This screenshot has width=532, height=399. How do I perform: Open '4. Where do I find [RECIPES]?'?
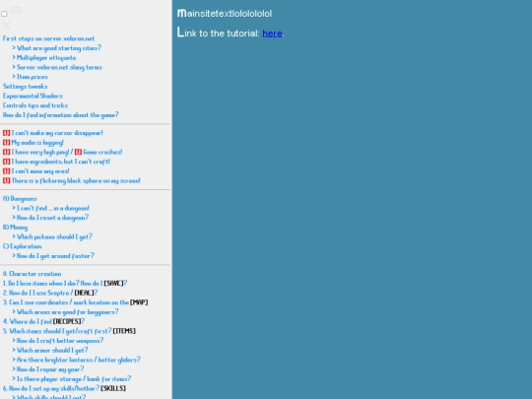[43, 321]
